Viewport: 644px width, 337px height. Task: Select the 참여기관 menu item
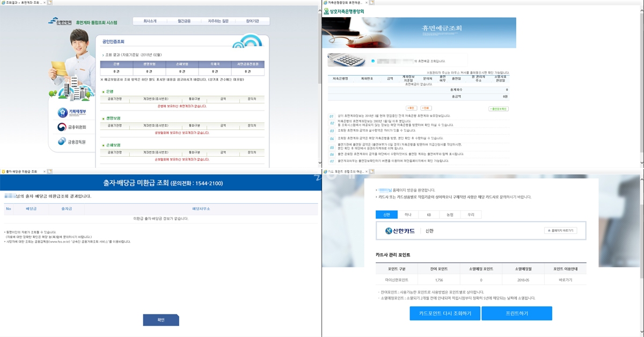[x=253, y=21]
